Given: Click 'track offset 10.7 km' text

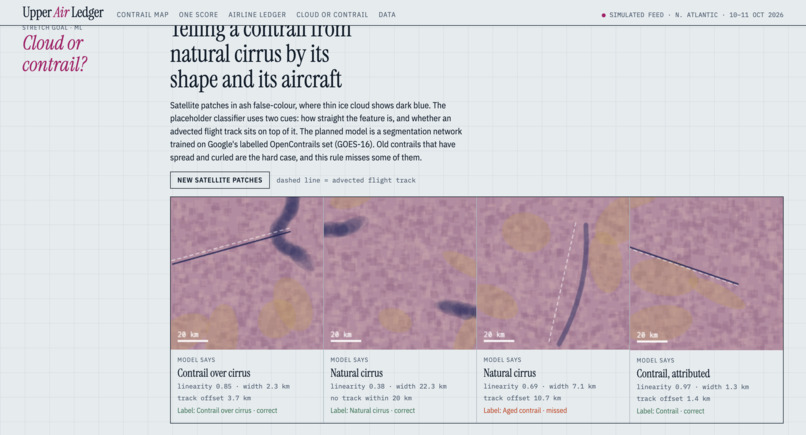Looking at the screenshot, I should pos(522,398).
